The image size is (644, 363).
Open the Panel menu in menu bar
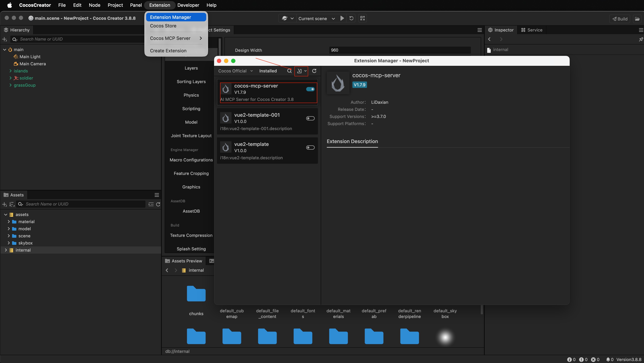click(136, 5)
